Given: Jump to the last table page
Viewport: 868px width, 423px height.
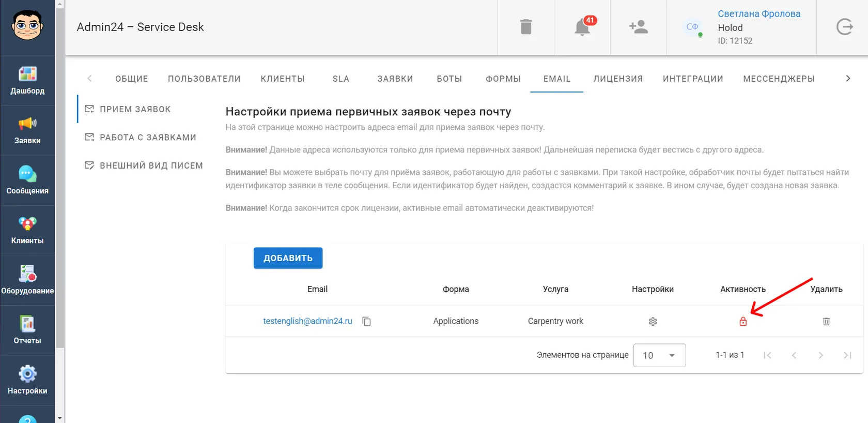Looking at the screenshot, I should [847, 355].
